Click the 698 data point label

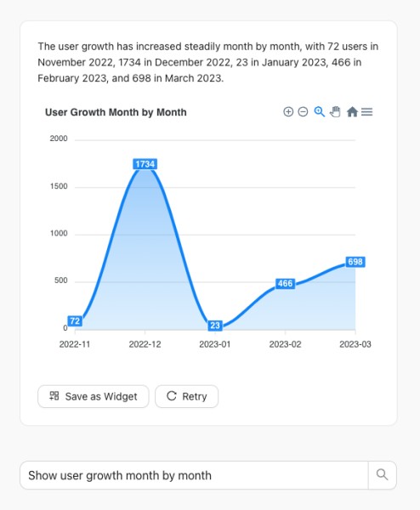coord(355,262)
